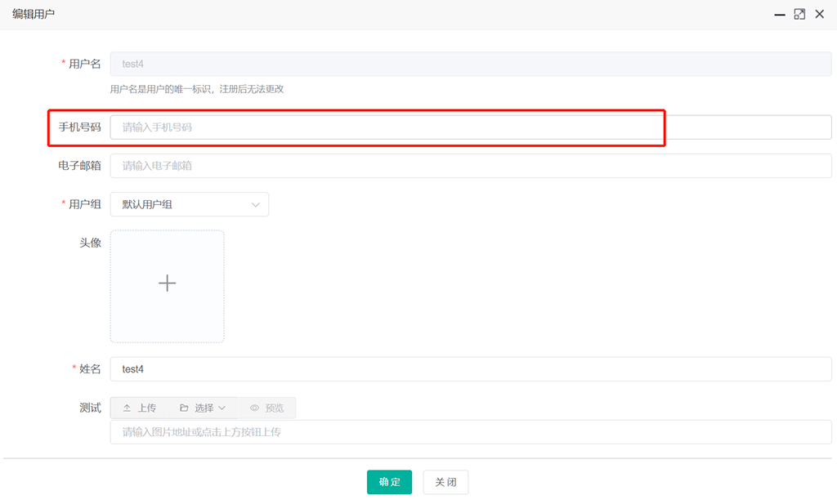The height and width of the screenshot is (504, 837).
Task: Click the disabled 用户名 field
Action: point(470,64)
